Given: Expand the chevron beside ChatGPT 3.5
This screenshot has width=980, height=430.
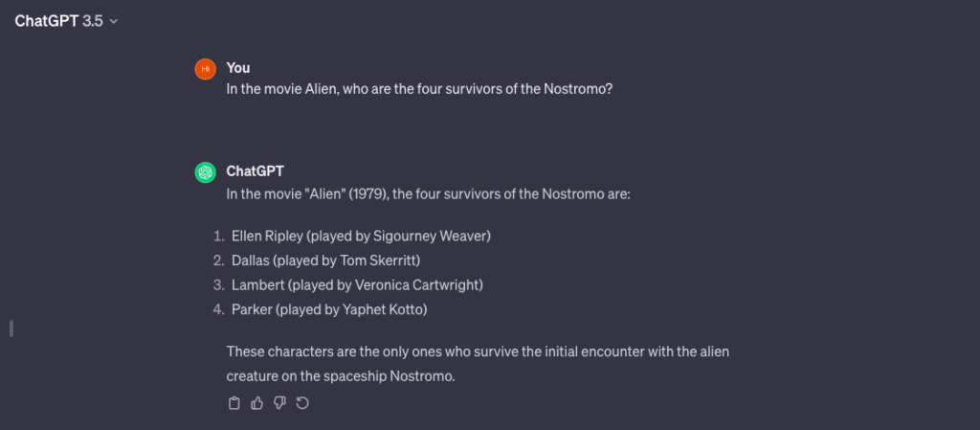Looking at the screenshot, I should coord(114,21).
